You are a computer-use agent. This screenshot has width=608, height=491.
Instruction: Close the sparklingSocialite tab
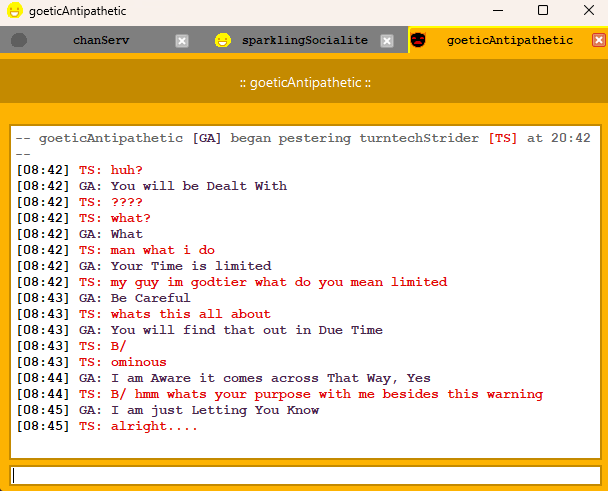point(387,41)
